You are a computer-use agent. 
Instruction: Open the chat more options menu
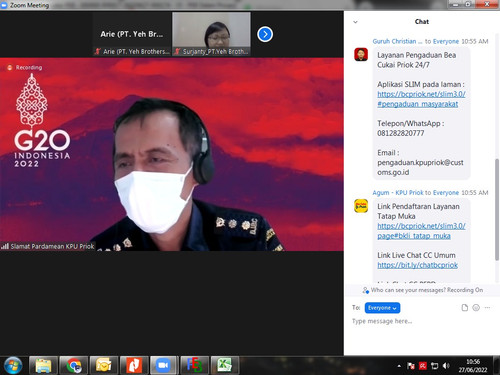point(487,307)
